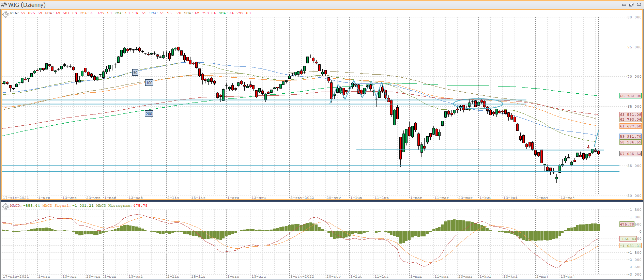The image size is (644, 280).
Task: Click the green 66 732.00 price axis tag
Action: (x=630, y=96)
